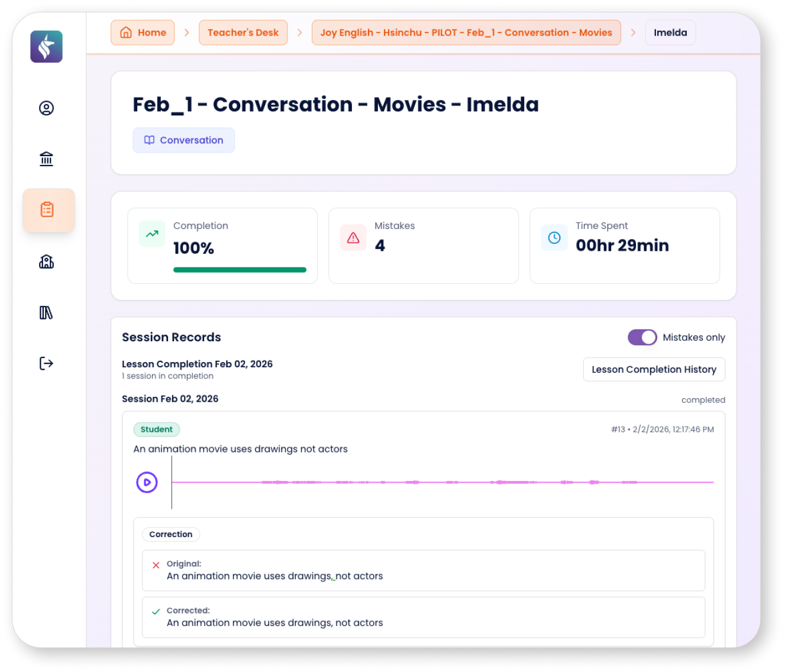Click the Conversation tag badge
Viewport: 785px width, 672px height.
tap(183, 140)
